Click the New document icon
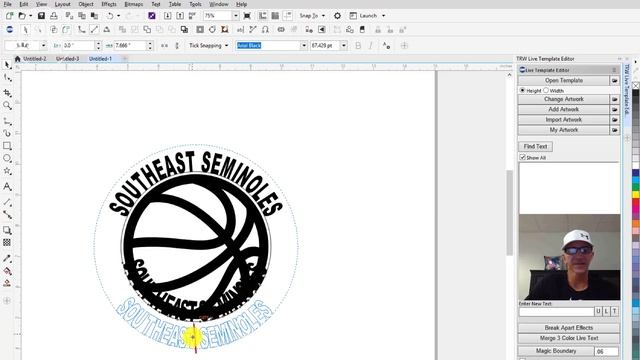 coord(9,16)
